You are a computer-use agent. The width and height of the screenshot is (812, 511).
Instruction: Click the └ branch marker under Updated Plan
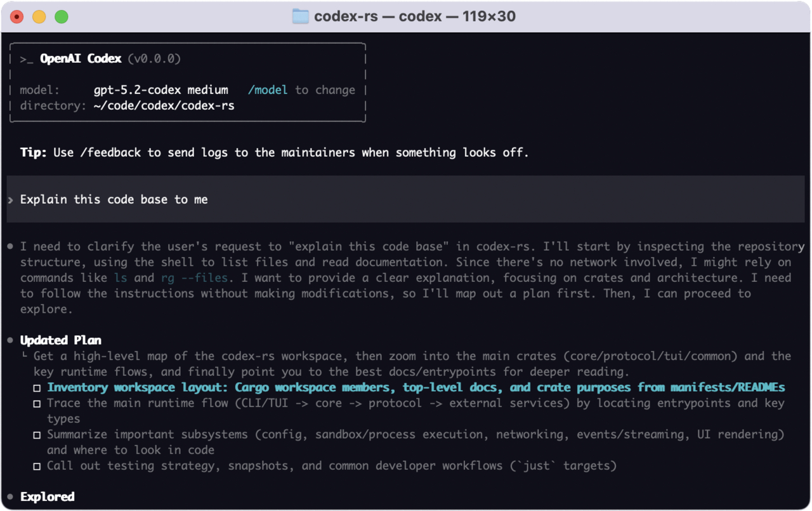tap(24, 356)
